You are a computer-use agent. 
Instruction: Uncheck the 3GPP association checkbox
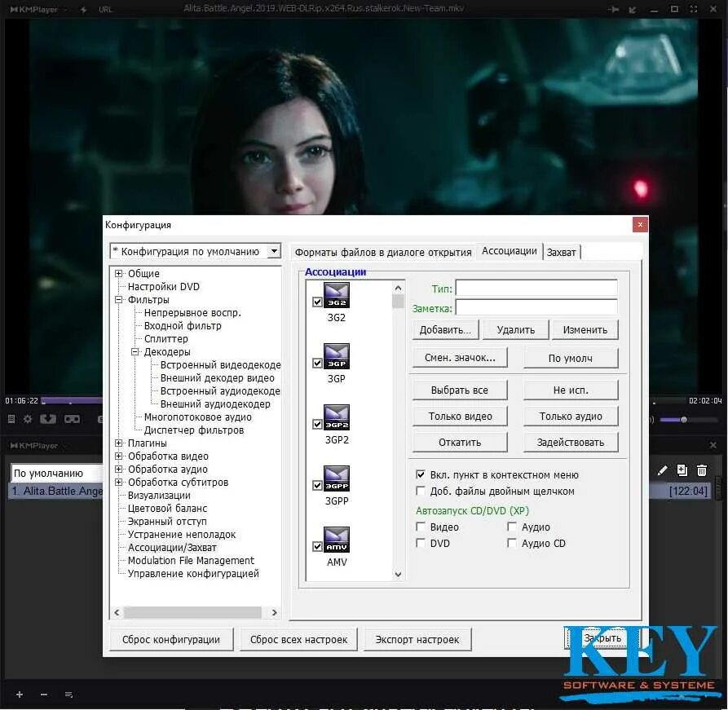[x=318, y=485]
